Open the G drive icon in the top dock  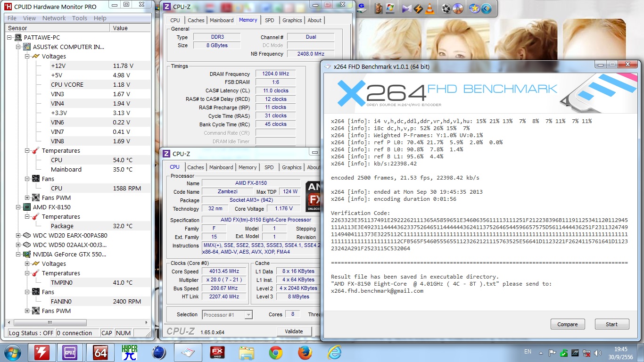coord(362,8)
